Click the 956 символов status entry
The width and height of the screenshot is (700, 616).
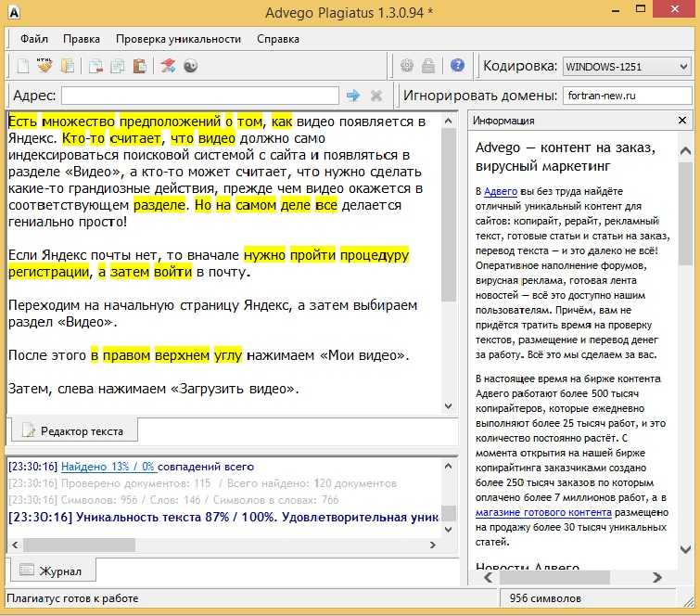tap(545, 598)
